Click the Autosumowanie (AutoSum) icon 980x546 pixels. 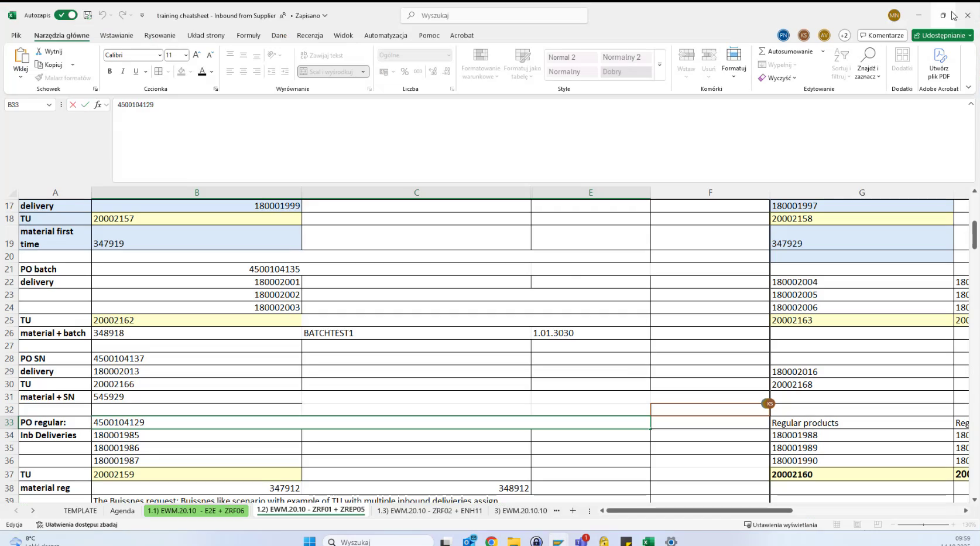click(x=762, y=51)
